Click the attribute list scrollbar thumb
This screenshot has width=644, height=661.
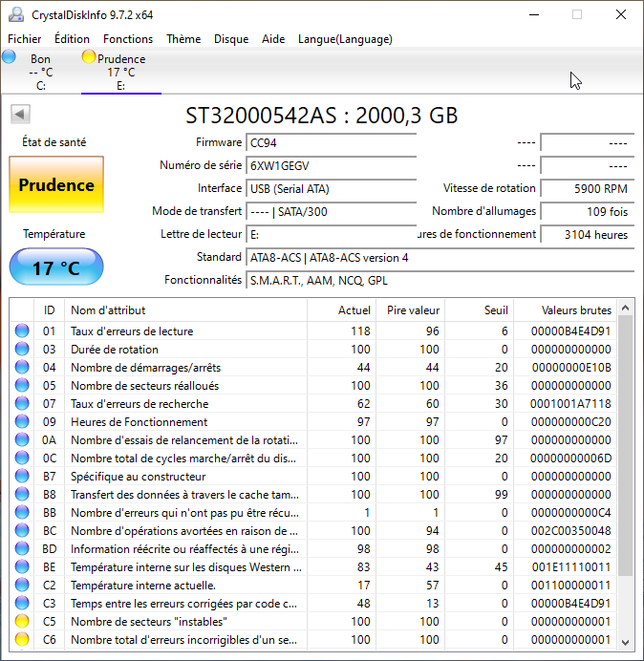(626, 445)
